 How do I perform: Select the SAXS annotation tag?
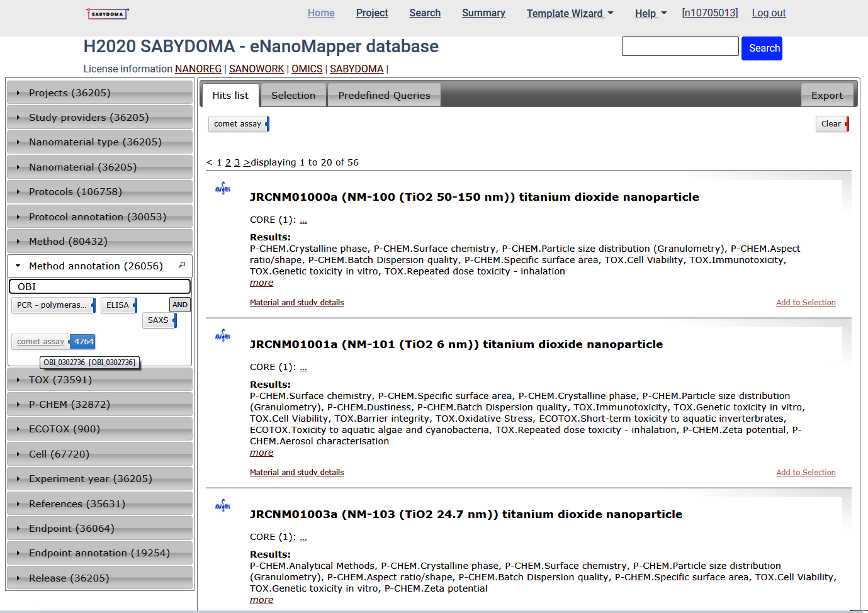point(158,320)
